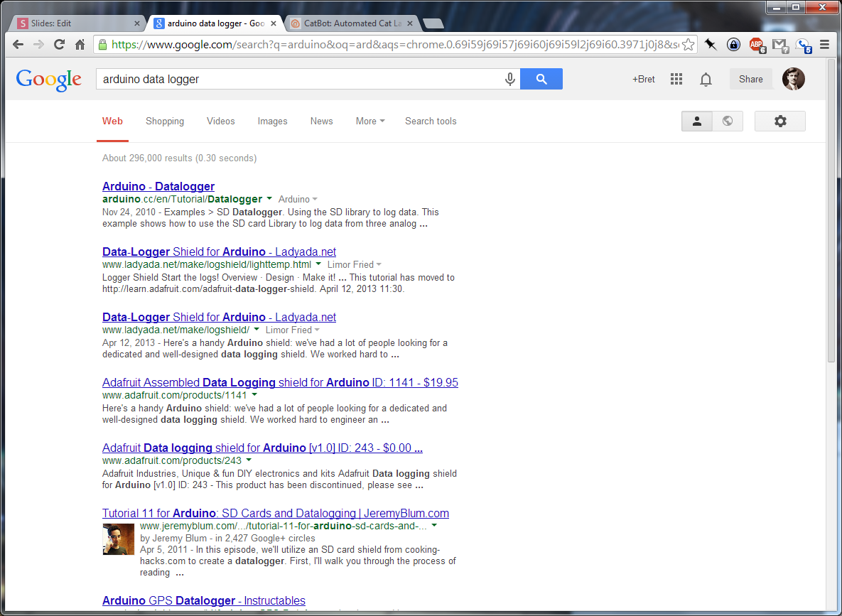Open the account profile picture
Viewport: 842px width, 616px height.
[793, 79]
